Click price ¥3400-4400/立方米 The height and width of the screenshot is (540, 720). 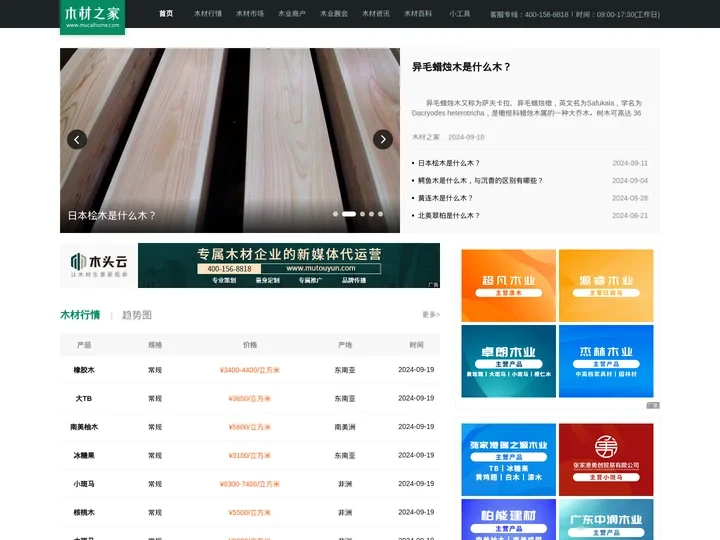pos(250,370)
